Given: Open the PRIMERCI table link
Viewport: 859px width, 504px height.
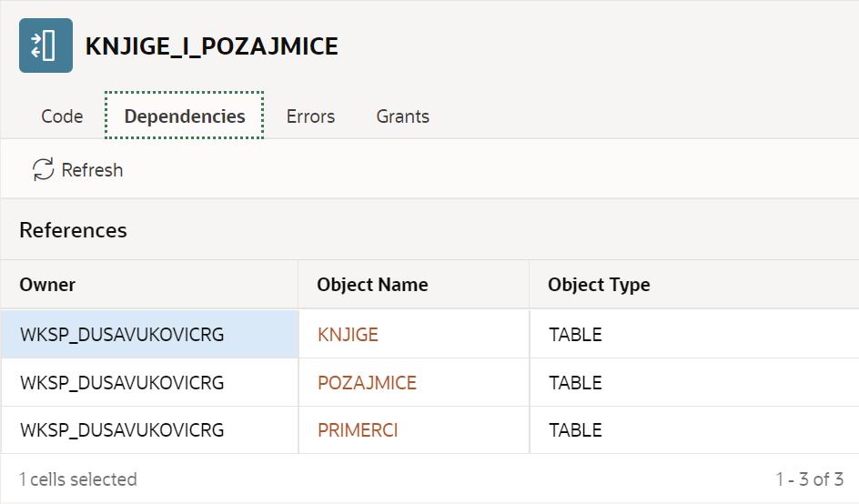Looking at the screenshot, I should tap(358, 430).
